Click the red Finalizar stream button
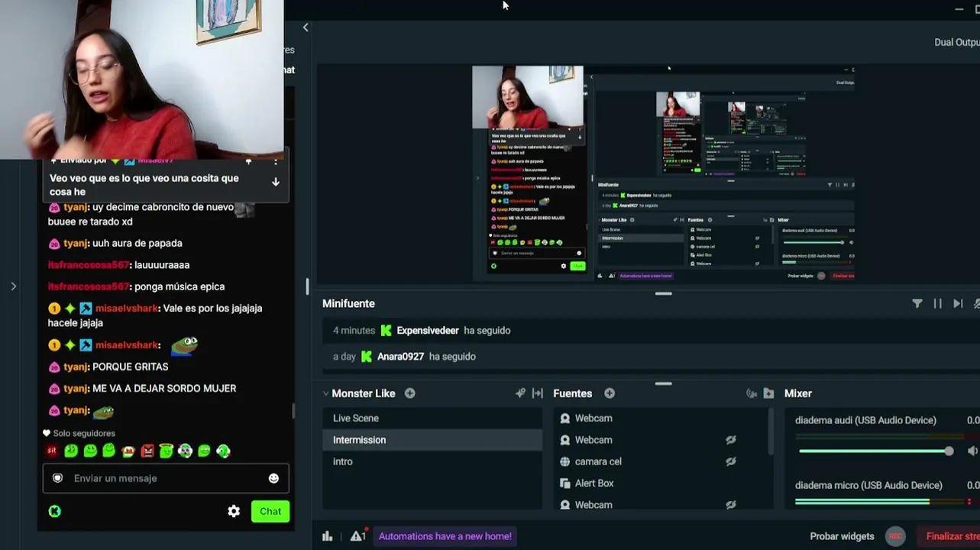980x550 pixels. 948,536
